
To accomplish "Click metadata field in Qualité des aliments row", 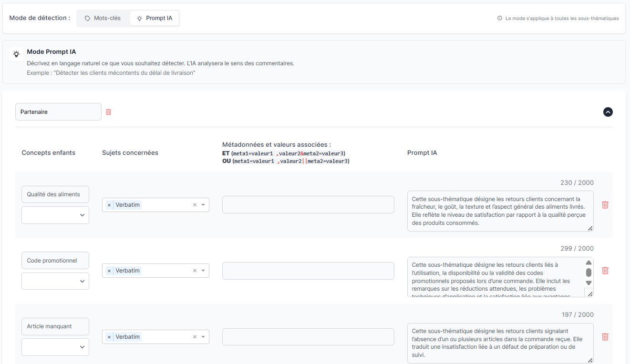I will pos(308,205).
